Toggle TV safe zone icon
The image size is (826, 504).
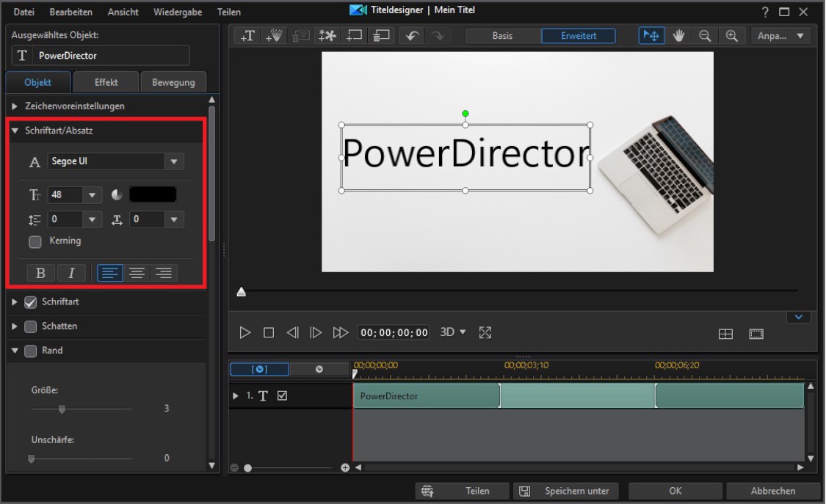point(756,334)
